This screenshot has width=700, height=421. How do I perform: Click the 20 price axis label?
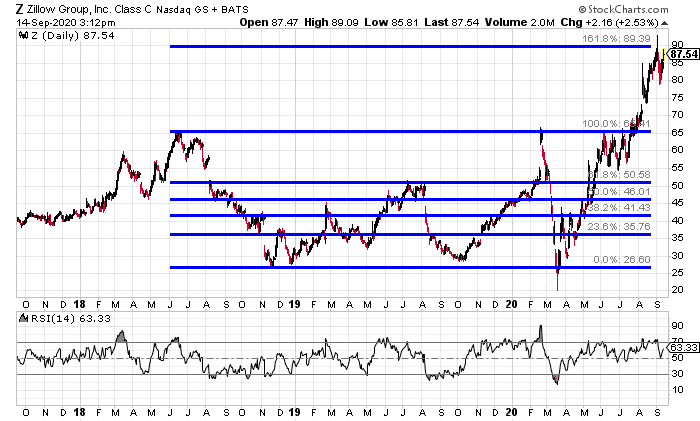(677, 290)
